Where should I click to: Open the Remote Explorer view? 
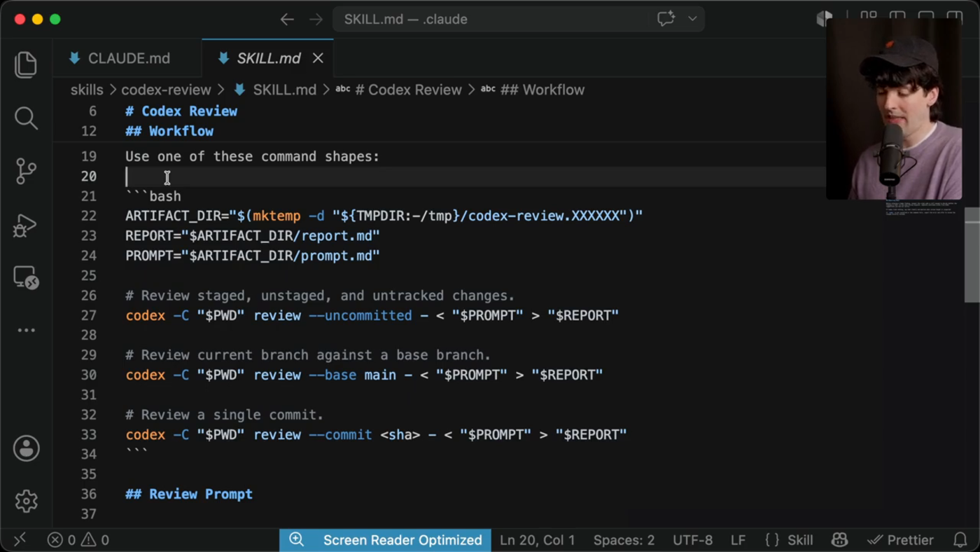pyautogui.click(x=26, y=278)
